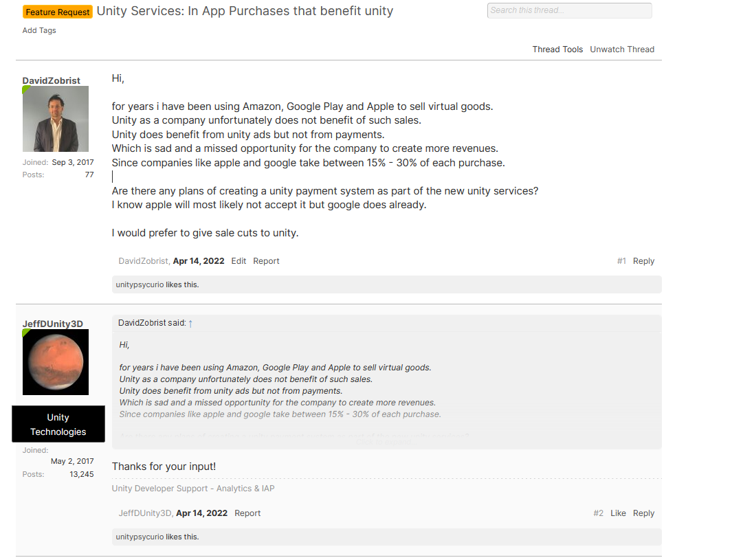The height and width of the screenshot is (560, 743).
Task: Open JeffDUnity3D username in the sidebar
Action: click(x=52, y=324)
